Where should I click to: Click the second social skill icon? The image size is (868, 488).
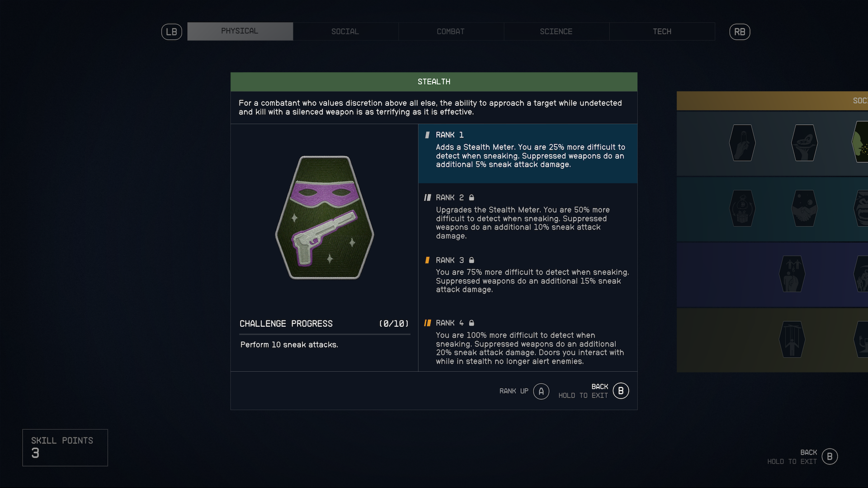[804, 143]
